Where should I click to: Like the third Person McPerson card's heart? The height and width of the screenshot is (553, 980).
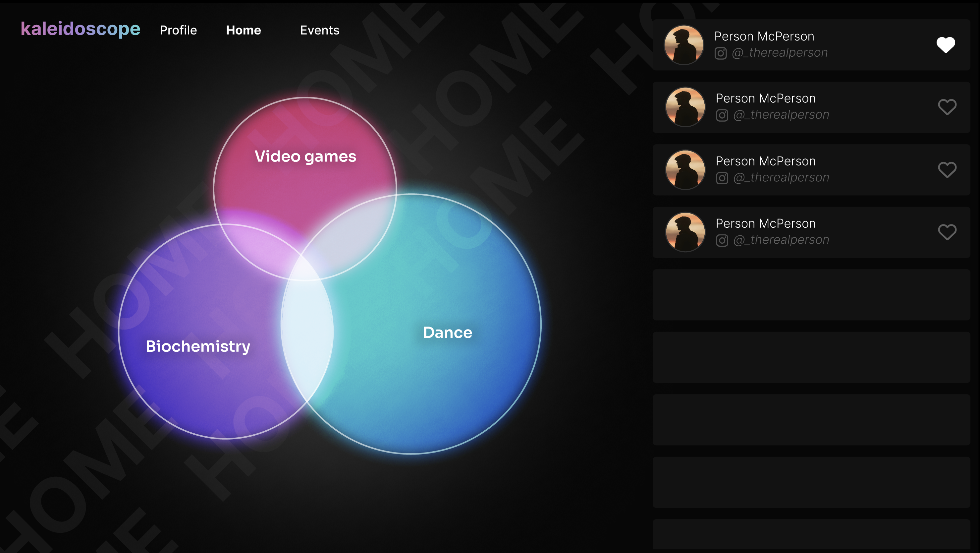point(947,170)
